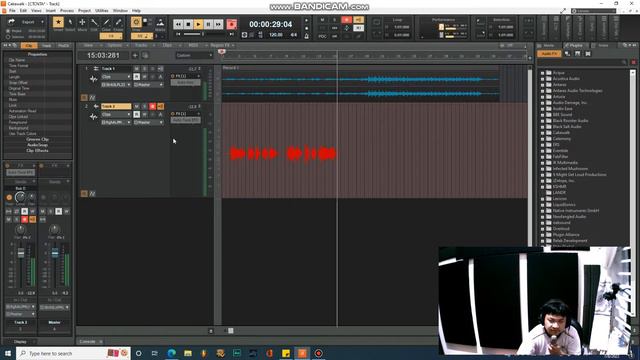
Task: Open File Explorer from the taskbar
Action: (188, 353)
